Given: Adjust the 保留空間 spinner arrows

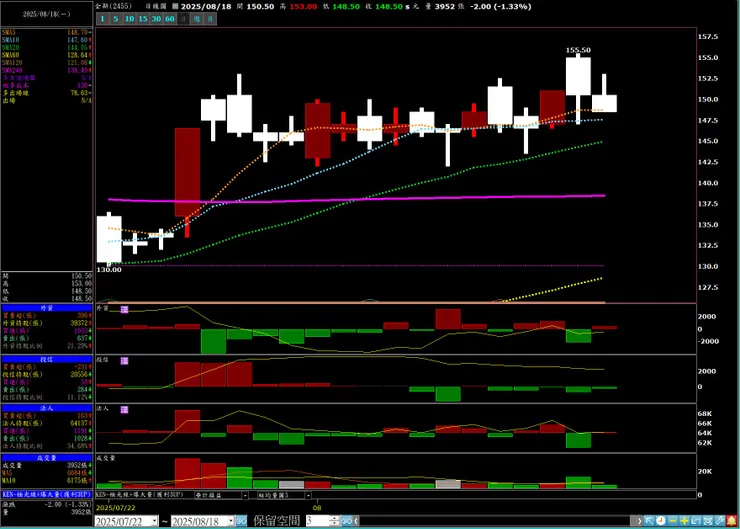Looking at the screenshot, I should 334,521.
